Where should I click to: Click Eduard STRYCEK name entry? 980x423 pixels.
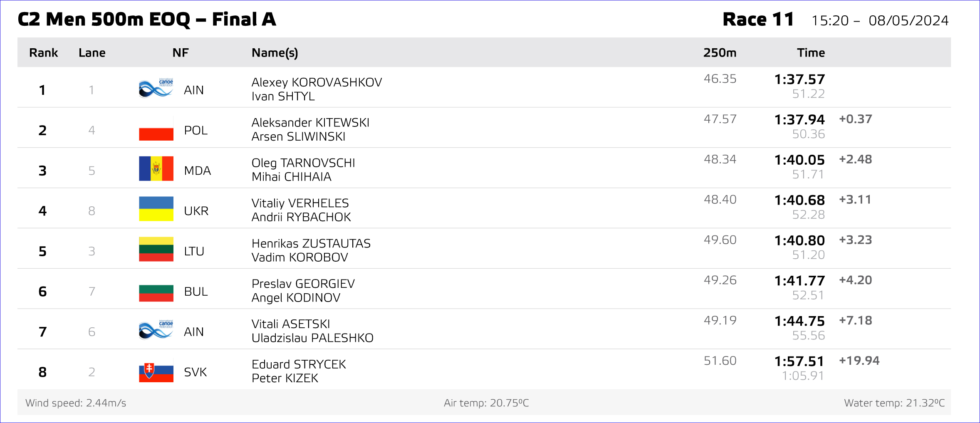point(299,364)
